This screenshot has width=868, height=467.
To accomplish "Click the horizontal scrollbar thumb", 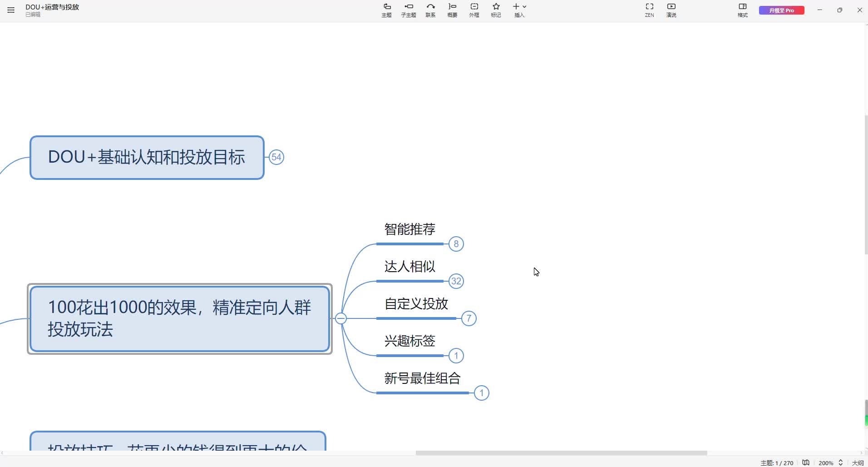I will [562, 453].
